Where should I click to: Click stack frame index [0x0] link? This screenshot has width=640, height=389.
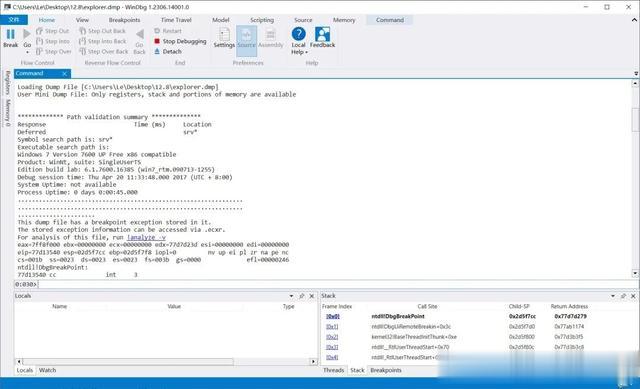pyautogui.click(x=333, y=316)
